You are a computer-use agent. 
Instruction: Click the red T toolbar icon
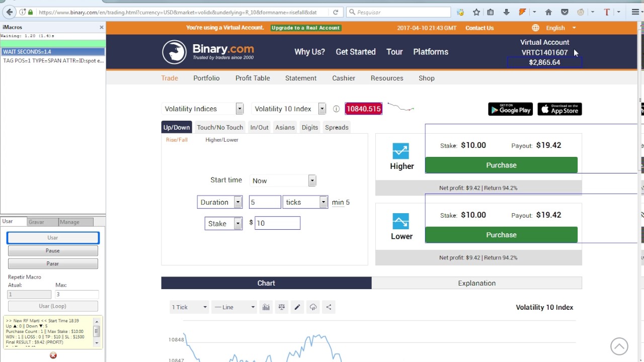(607, 12)
